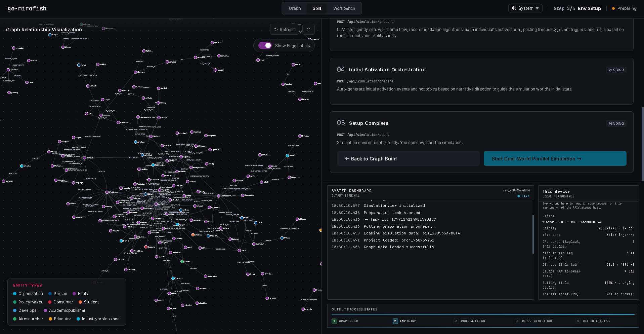Screen dimensions: 644x334
Task: Start Dual-World Parallel Simulation
Action: coord(555,158)
